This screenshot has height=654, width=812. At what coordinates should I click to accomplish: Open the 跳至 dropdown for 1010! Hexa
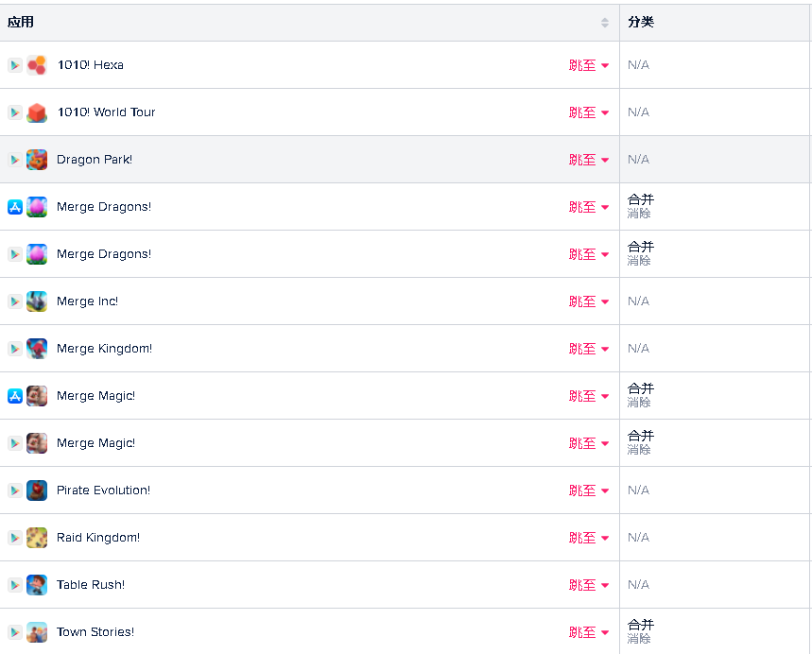click(589, 65)
